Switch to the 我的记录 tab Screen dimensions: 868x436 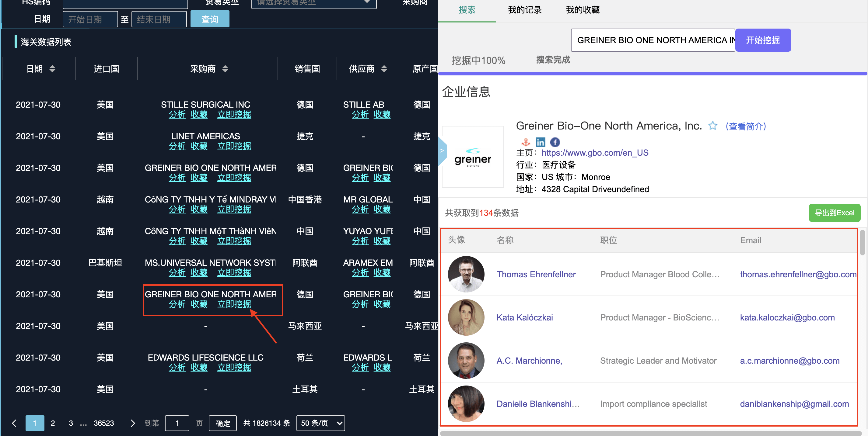525,10
